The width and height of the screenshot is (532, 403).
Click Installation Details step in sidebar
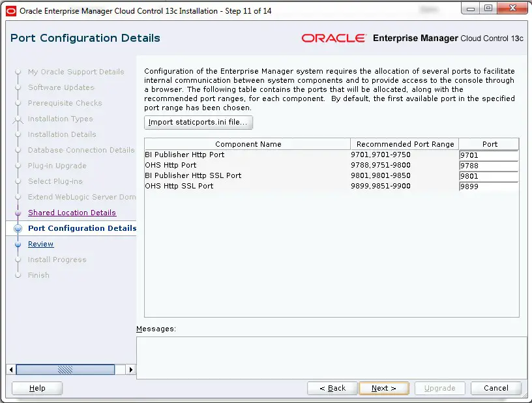click(62, 134)
